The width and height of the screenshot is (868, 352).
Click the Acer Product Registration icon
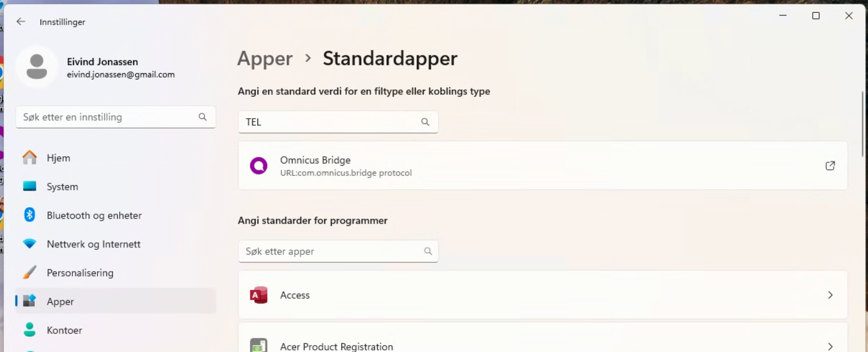[258, 346]
